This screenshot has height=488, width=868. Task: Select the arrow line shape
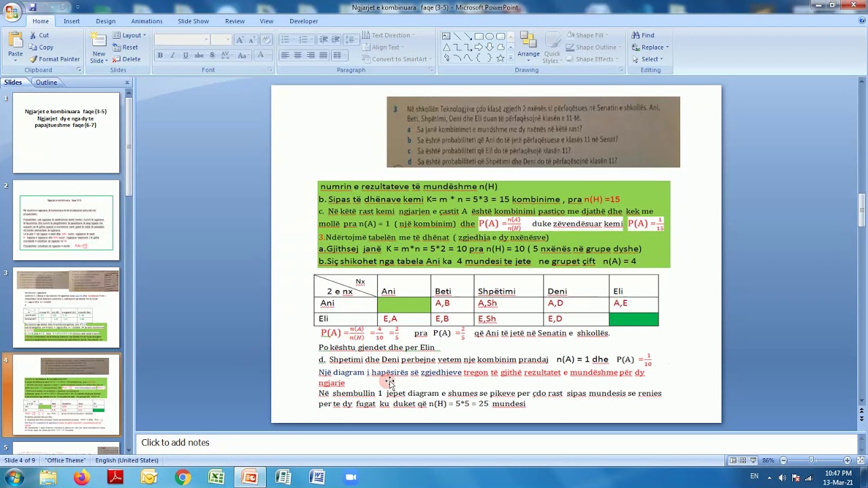468,37
